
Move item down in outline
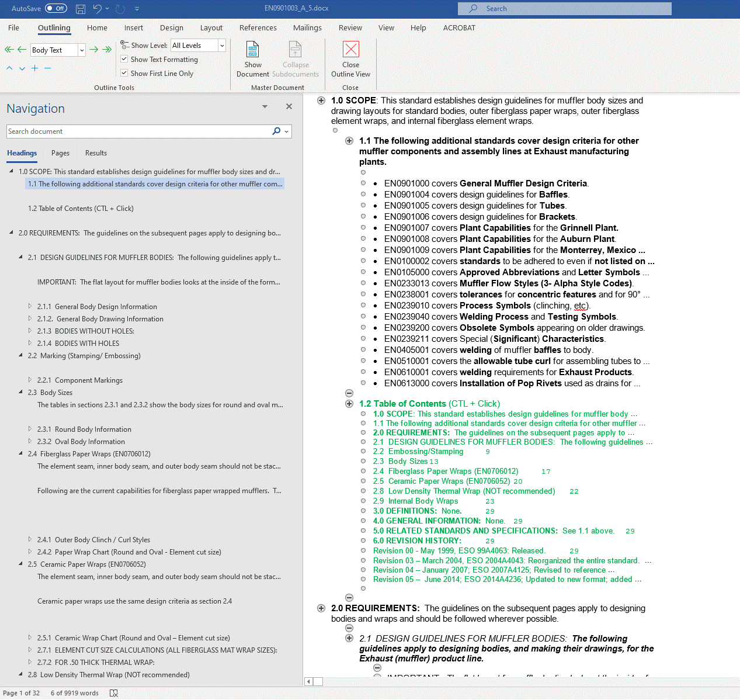point(22,68)
